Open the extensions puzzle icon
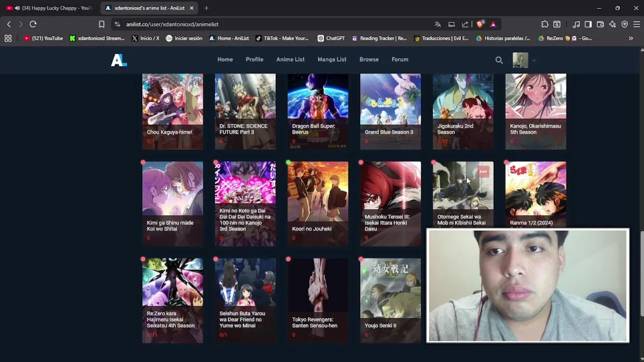The image size is (644, 362). tap(545, 24)
